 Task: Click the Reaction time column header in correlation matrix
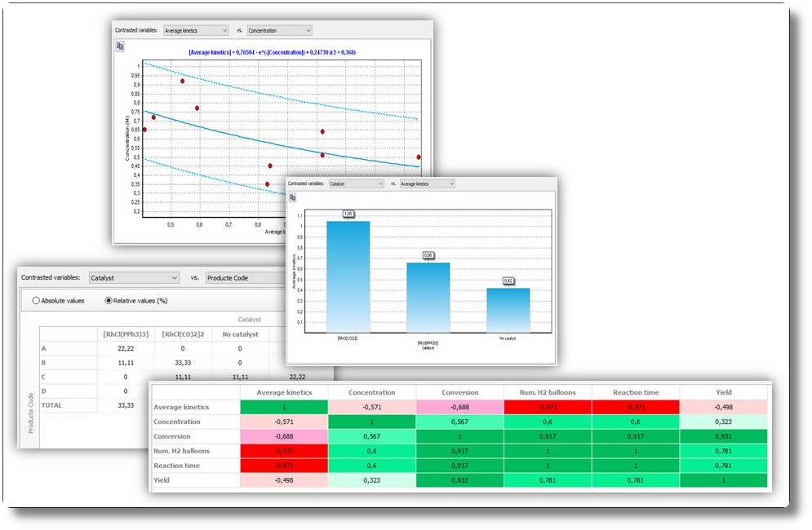(636, 392)
